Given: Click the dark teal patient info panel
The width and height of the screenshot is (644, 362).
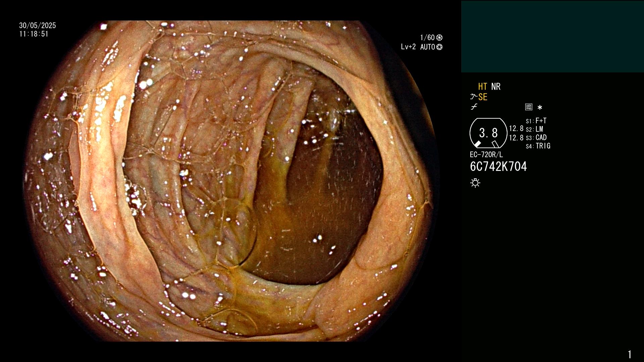Looking at the screenshot, I should point(552,37).
